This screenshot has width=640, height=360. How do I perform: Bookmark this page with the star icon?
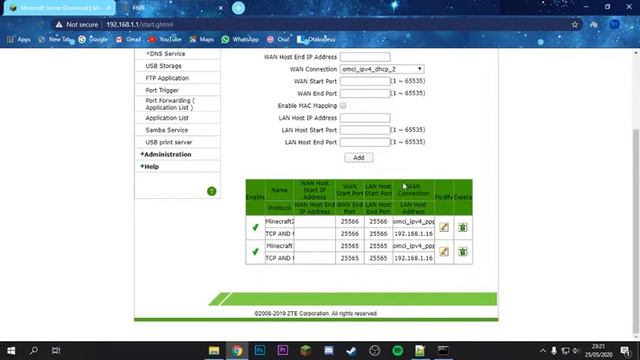pyautogui.click(x=575, y=24)
